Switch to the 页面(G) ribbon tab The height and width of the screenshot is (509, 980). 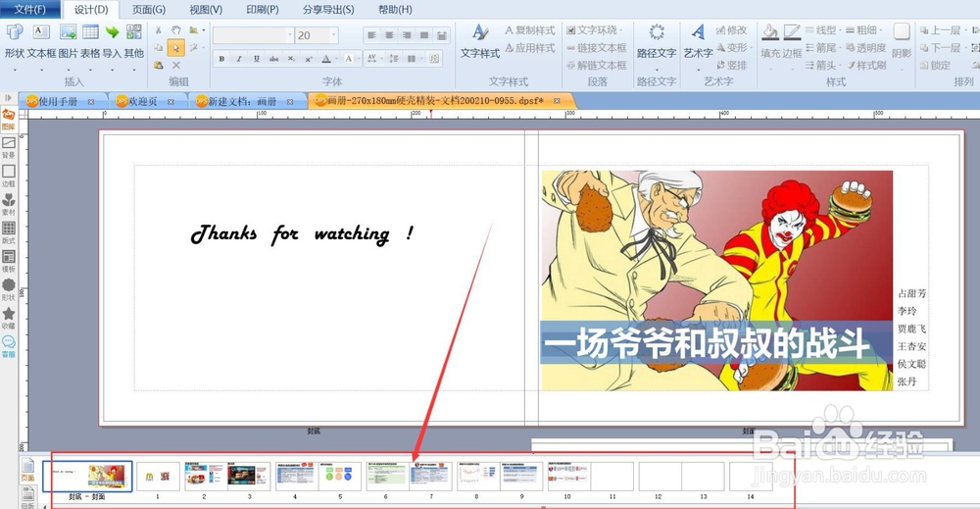149,10
